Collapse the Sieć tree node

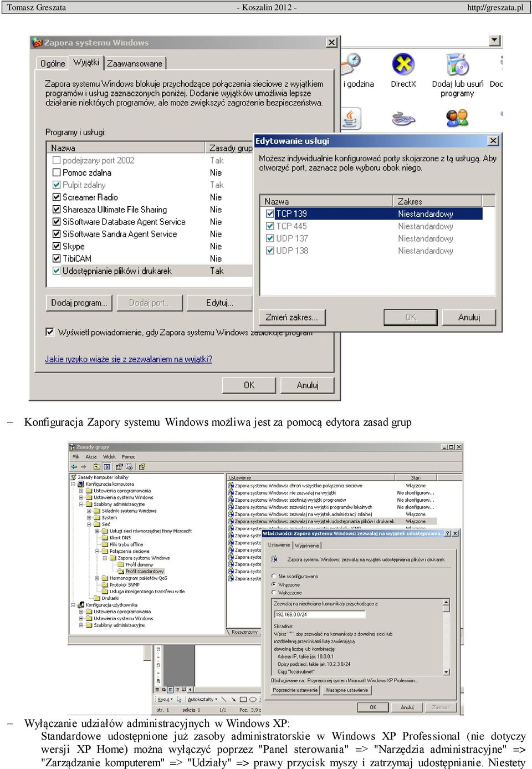tap(89, 524)
